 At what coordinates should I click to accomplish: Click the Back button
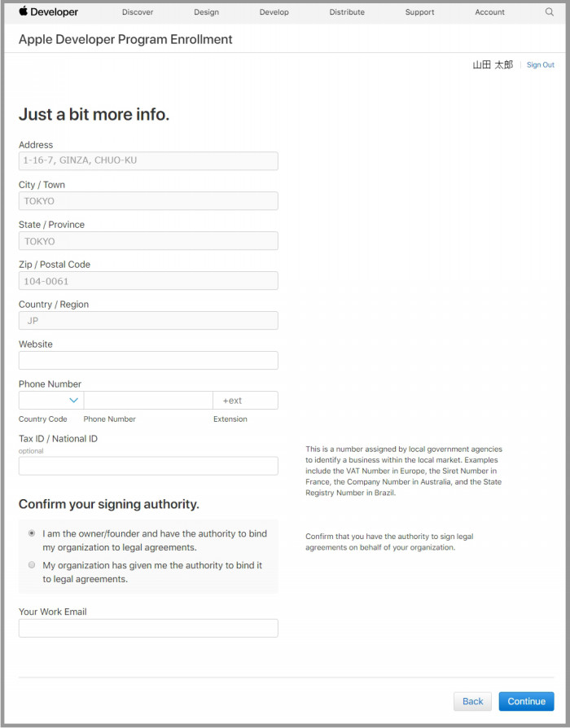472,701
